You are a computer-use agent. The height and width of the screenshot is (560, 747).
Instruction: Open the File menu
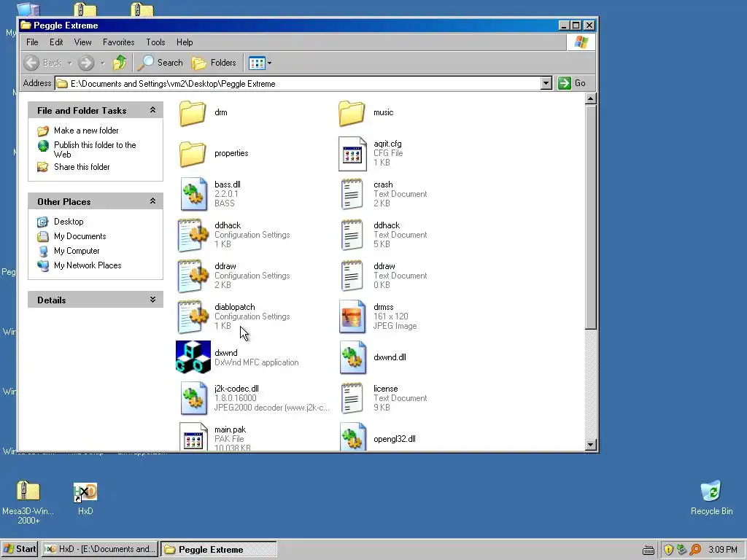[x=32, y=42]
